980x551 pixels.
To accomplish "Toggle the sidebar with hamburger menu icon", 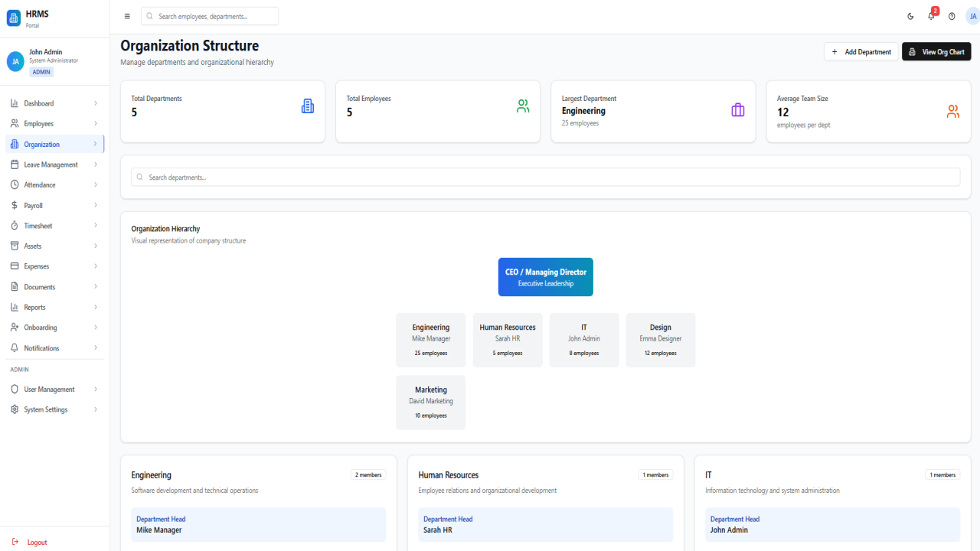I will pos(127,16).
